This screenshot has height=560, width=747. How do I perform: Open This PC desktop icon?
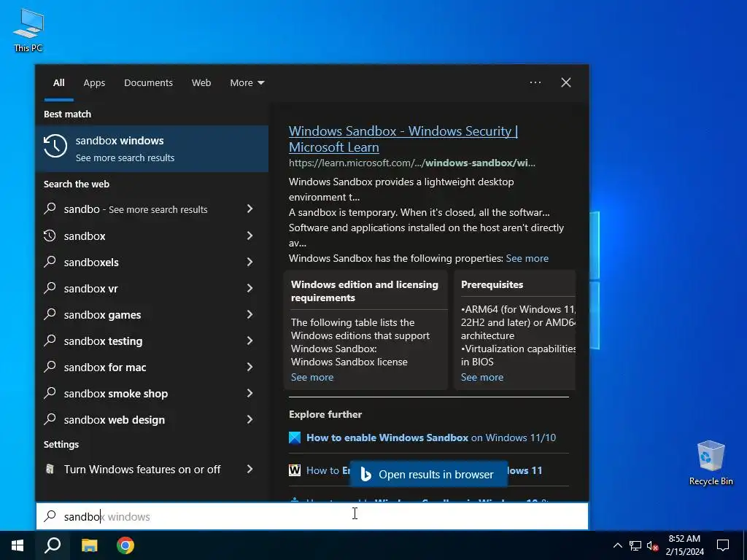[28, 30]
